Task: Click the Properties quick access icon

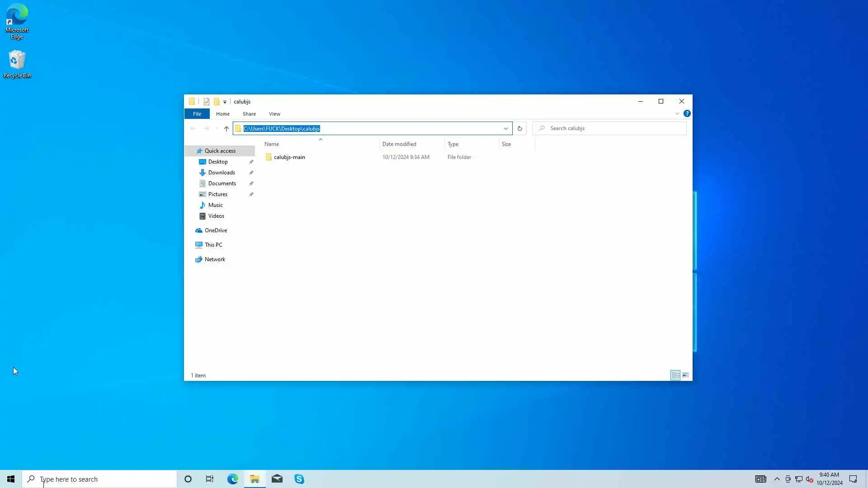Action: click(207, 102)
